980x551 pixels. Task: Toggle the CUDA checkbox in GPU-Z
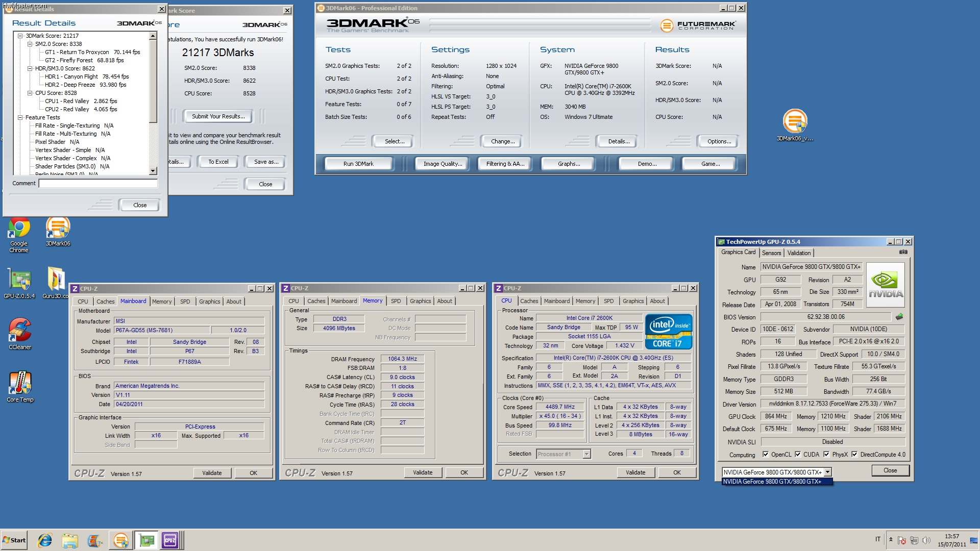(x=797, y=455)
